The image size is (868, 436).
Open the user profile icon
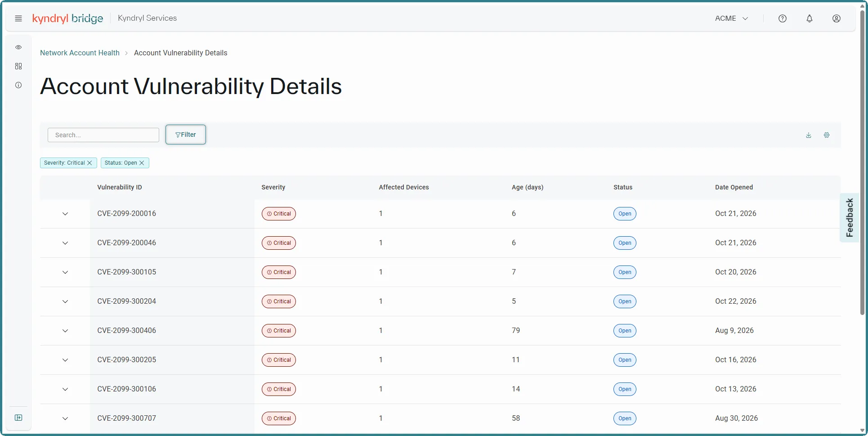(x=837, y=18)
